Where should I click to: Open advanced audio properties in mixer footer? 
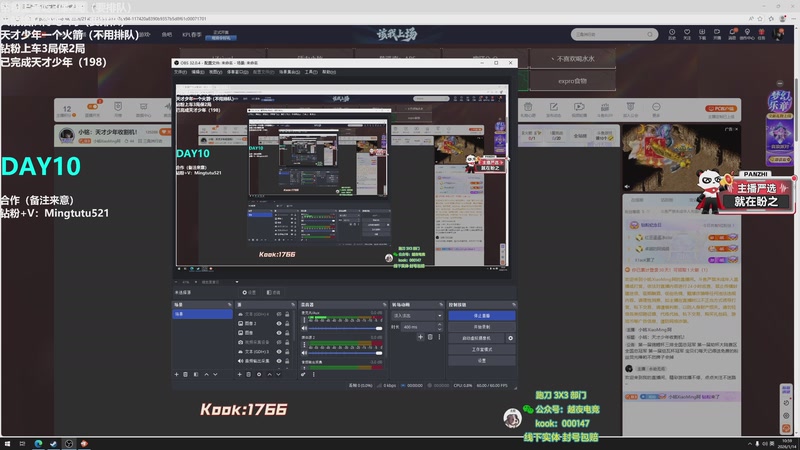(x=303, y=374)
